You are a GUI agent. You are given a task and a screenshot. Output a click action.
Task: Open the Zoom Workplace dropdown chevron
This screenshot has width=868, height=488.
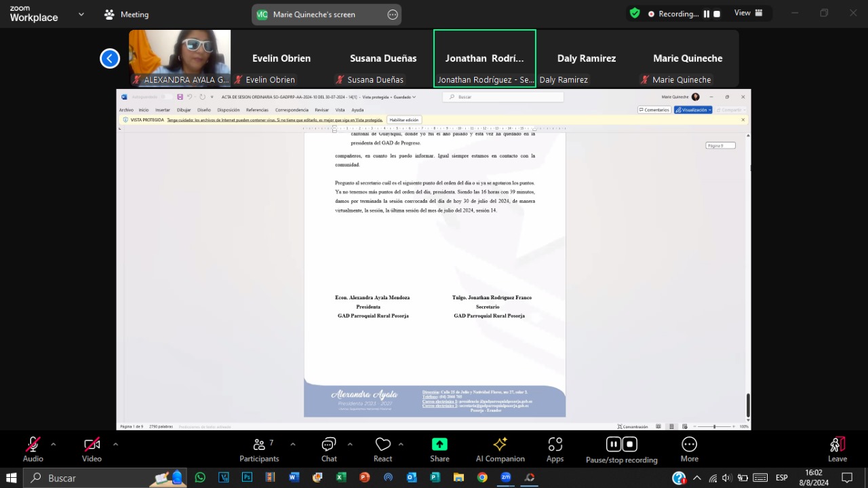[x=81, y=14]
